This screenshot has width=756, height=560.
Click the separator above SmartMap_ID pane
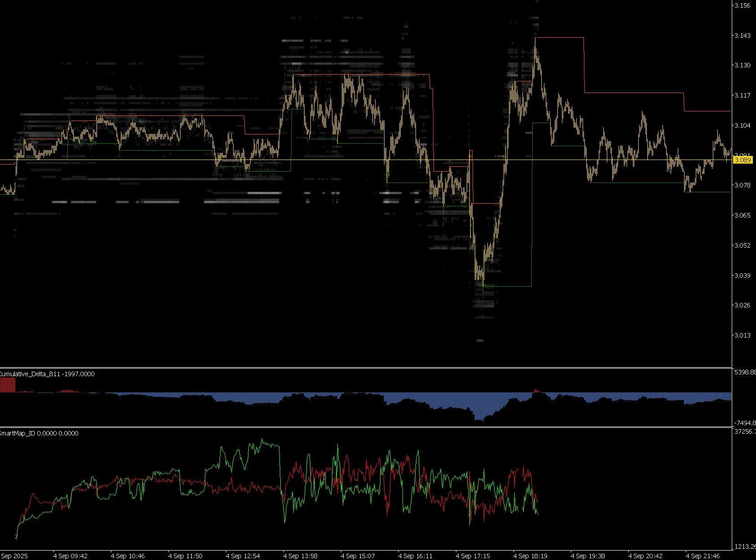[x=366, y=427]
